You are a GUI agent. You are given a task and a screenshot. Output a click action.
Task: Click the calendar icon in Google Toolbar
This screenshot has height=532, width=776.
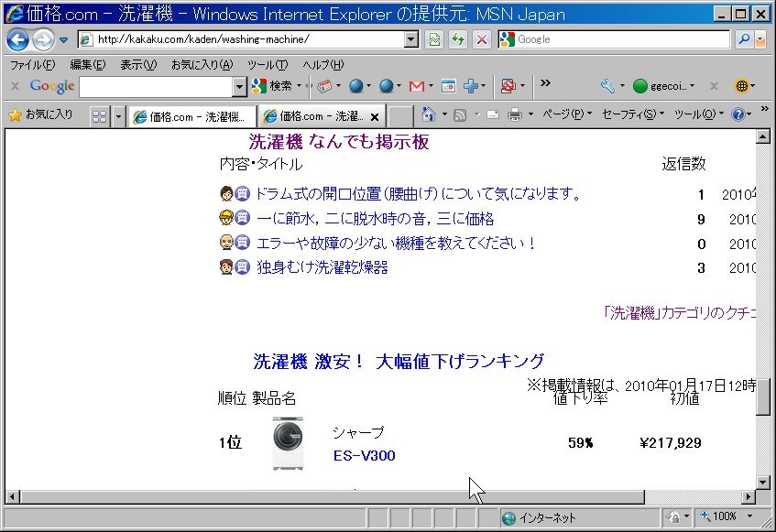tap(448, 86)
